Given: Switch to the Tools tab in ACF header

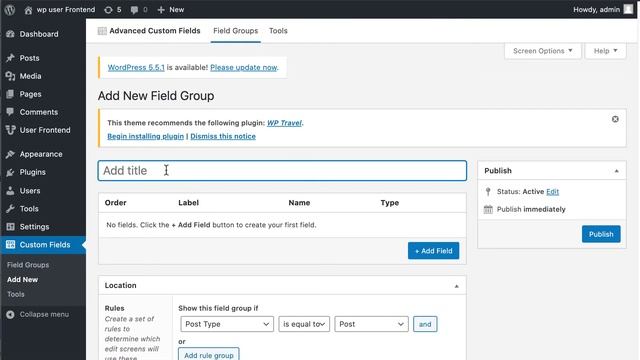Looking at the screenshot, I should click(x=278, y=31).
